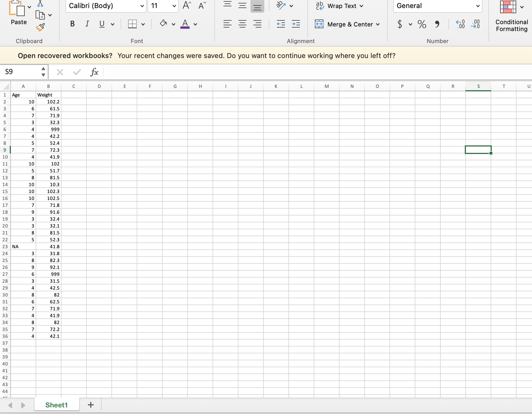Expand the Underline style arrow
The width and height of the screenshot is (532, 414).
[x=113, y=24]
